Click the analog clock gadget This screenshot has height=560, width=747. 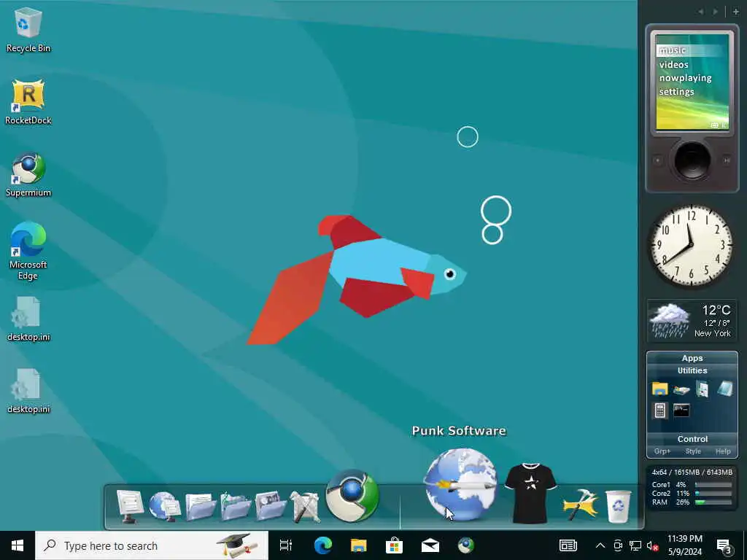click(692, 246)
